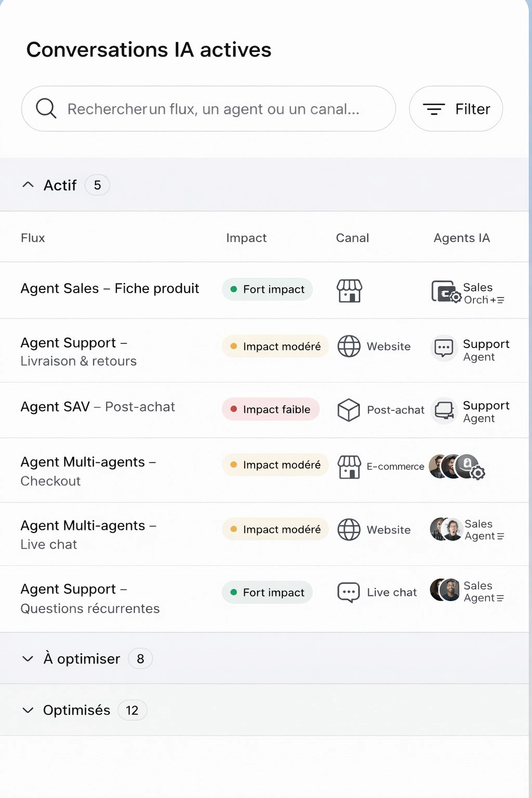Click the Post-achat package icon
The width and height of the screenshot is (532, 798).
(349, 410)
